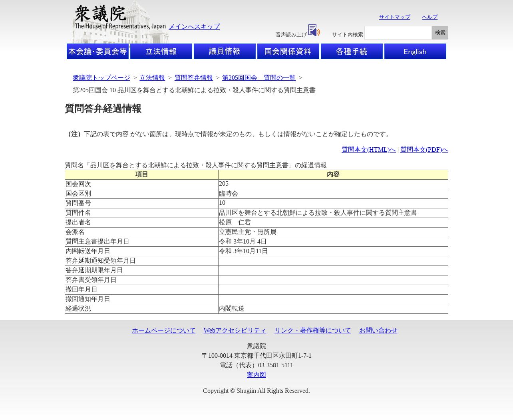This screenshot has width=513, height=420.
Task: Select the 撤回通知年月日 row label
Action: pyautogui.click(x=142, y=299)
